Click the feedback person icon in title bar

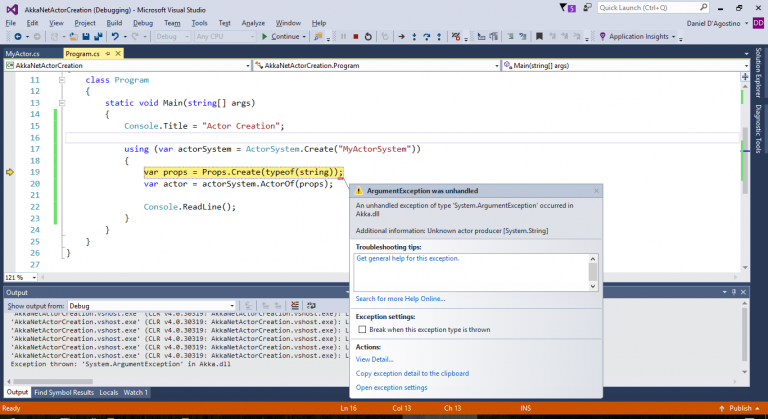[x=587, y=8]
